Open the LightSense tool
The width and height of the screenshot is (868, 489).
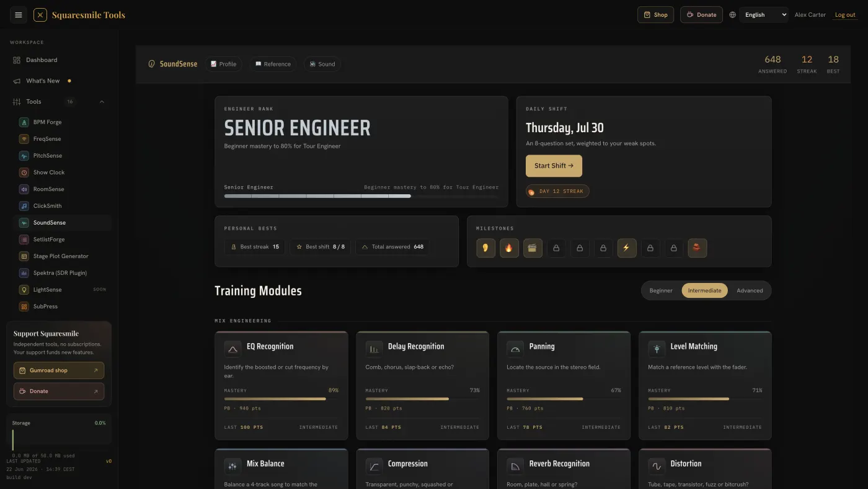pyautogui.click(x=62, y=290)
